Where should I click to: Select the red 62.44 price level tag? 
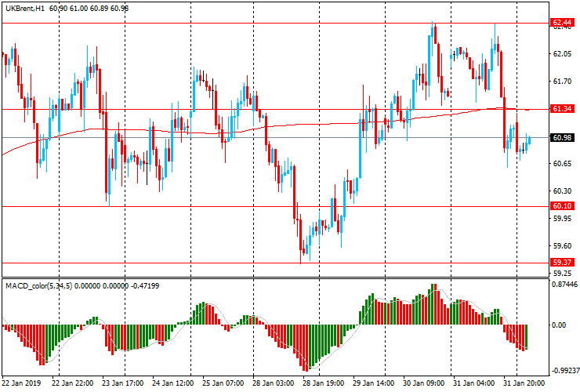coord(560,23)
